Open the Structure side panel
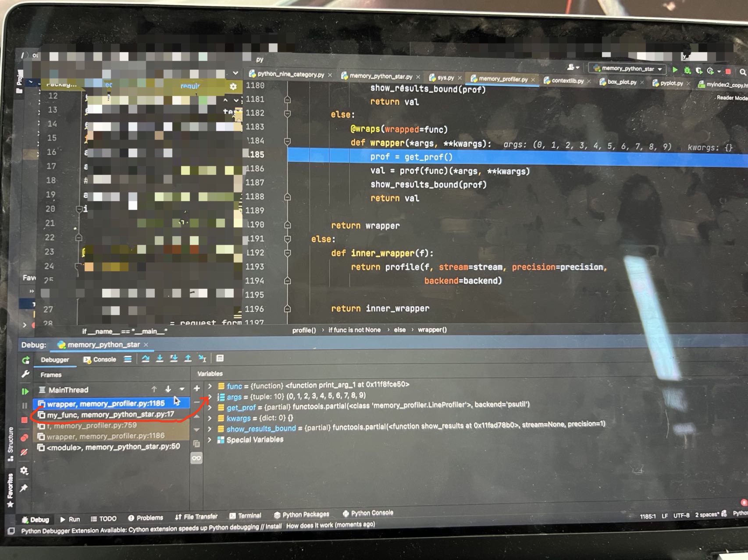Viewport: 748px width, 560px height. click(x=10, y=443)
